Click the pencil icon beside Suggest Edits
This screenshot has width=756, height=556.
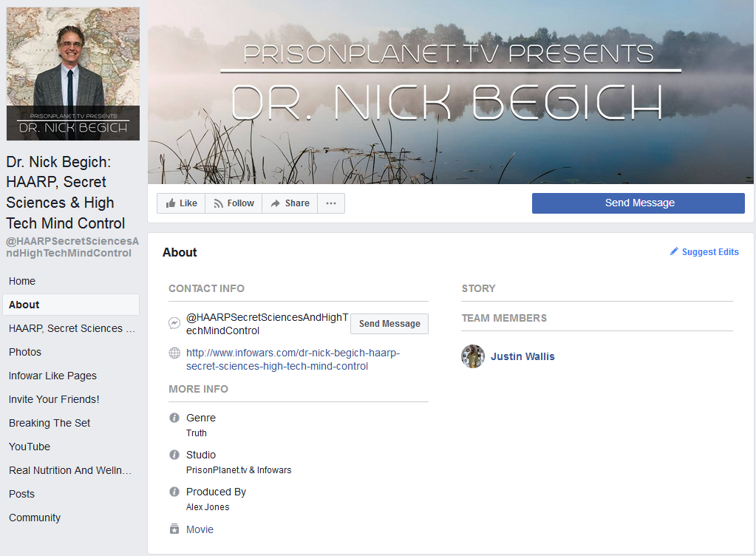click(674, 251)
